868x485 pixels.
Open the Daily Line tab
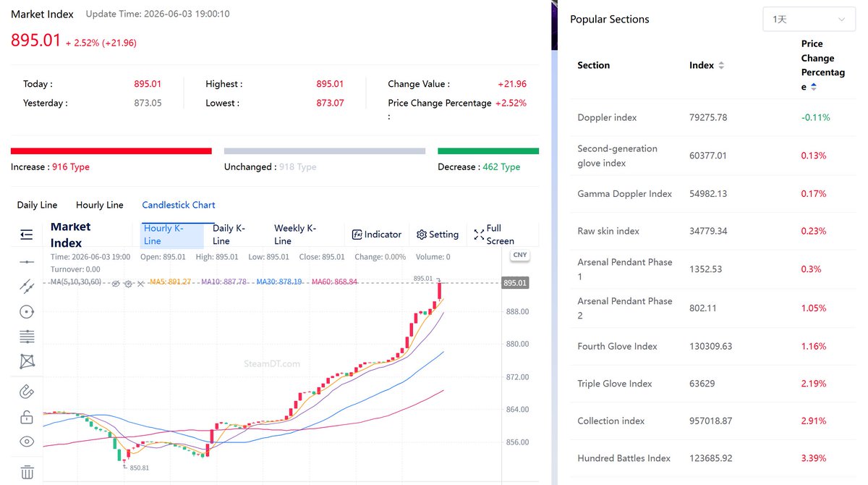pyautogui.click(x=37, y=205)
